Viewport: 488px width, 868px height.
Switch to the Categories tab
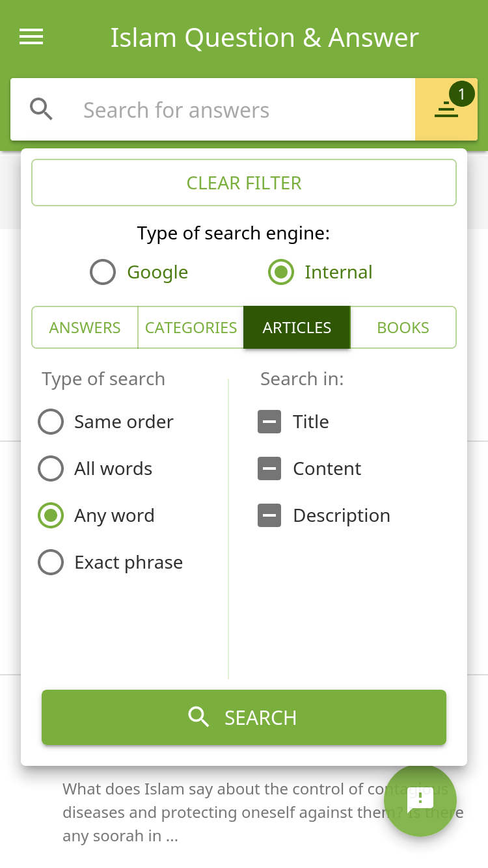[191, 327]
